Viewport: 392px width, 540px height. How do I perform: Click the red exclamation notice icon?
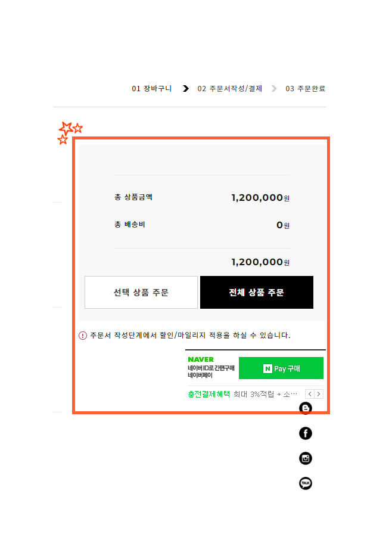click(83, 336)
